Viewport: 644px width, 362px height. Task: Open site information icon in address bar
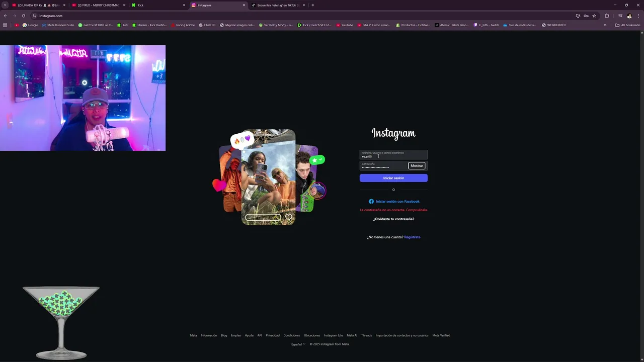click(x=35, y=16)
